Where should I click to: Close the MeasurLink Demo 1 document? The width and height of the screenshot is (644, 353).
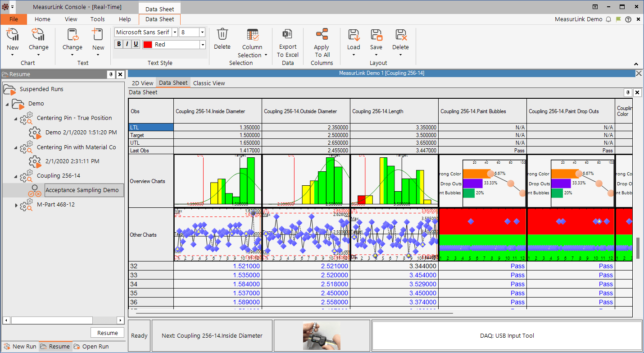coord(638,73)
